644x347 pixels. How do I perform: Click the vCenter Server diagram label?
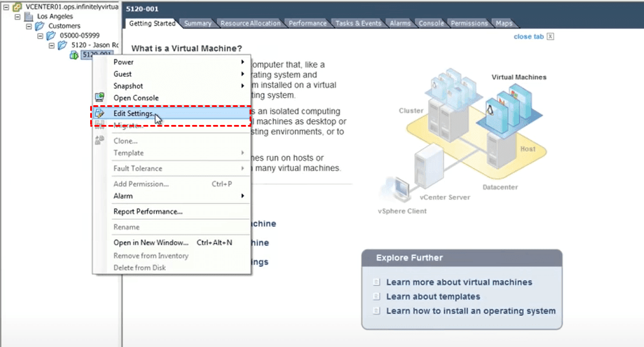pyautogui.click(x=445, y=197)
